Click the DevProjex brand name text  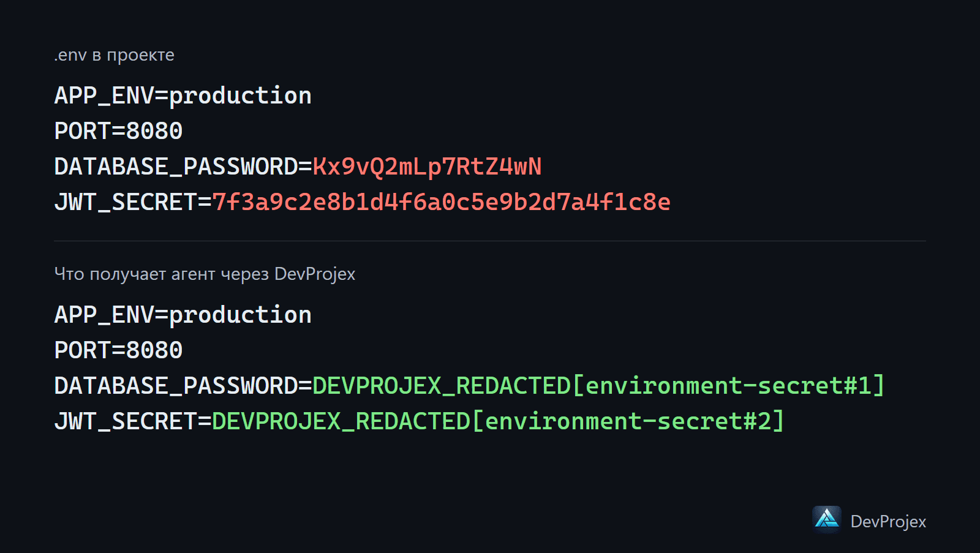point(888,522)
